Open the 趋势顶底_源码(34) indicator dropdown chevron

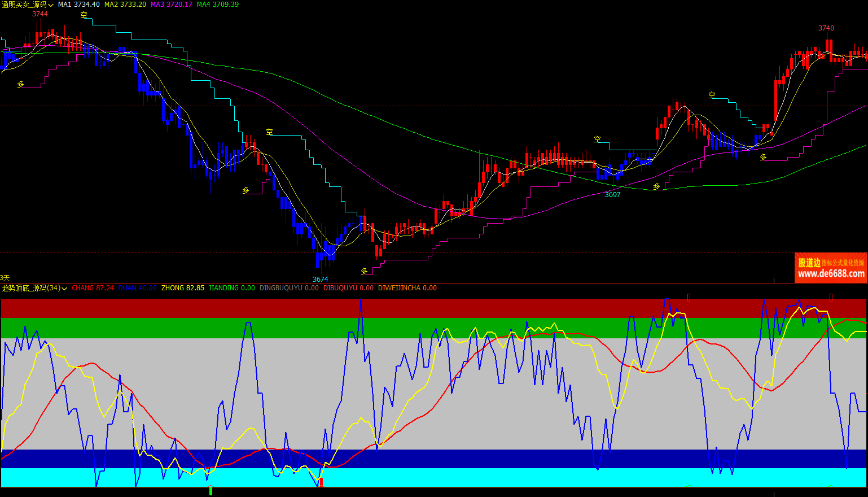[64, 288]
